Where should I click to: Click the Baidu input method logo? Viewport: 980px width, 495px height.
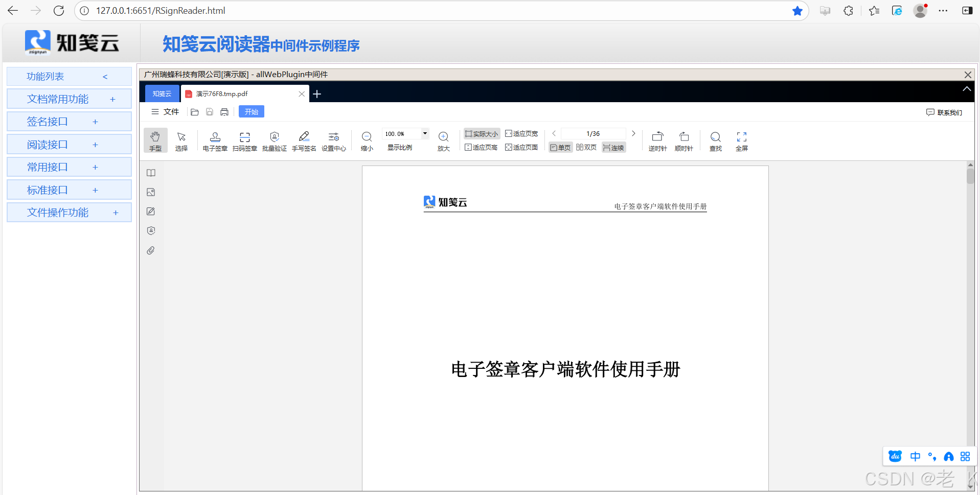(x=895, y=457)
